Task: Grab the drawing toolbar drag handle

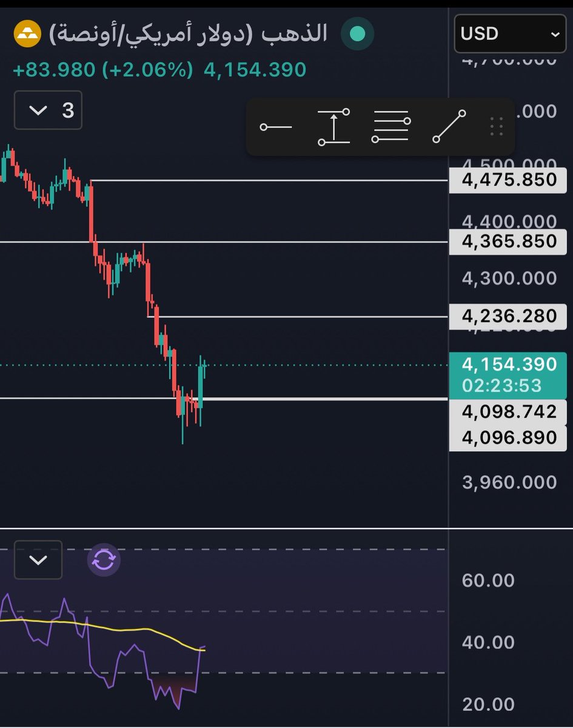Action: point(497,127)
